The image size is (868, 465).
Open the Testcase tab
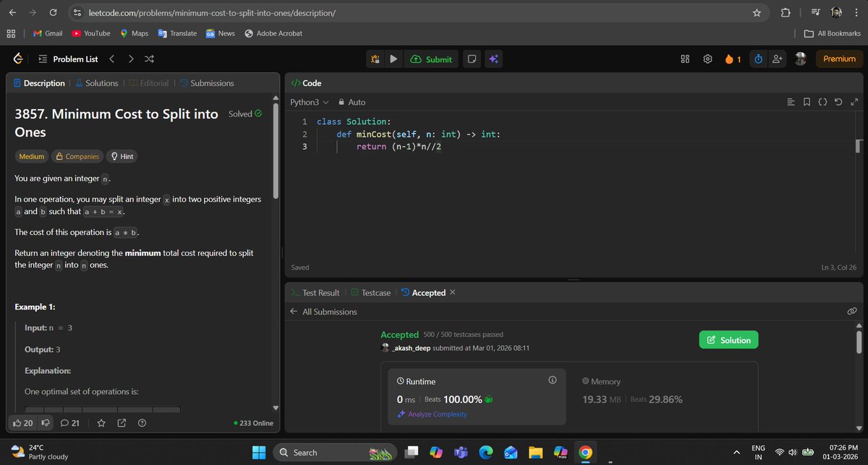pos(370,293)
